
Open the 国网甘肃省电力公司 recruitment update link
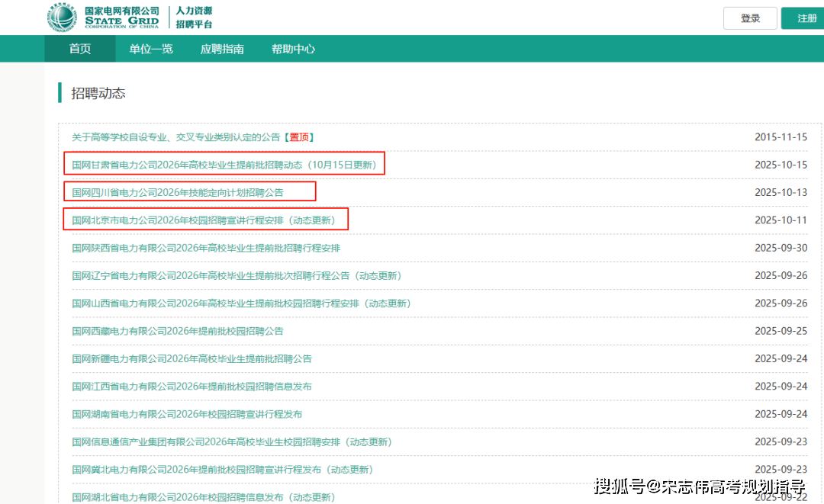tap(224, 165)
